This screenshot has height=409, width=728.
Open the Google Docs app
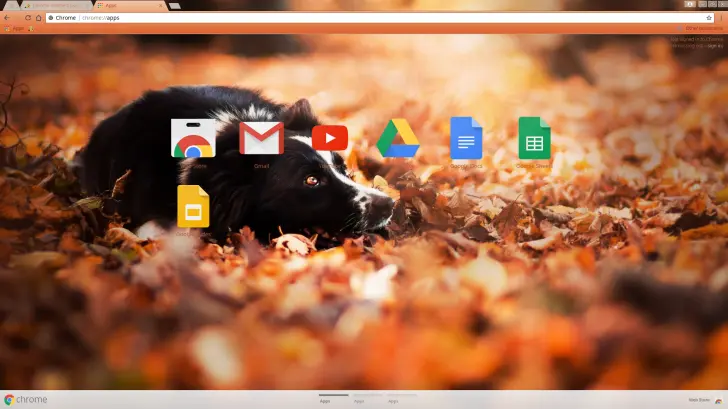(x=466, y=138)
